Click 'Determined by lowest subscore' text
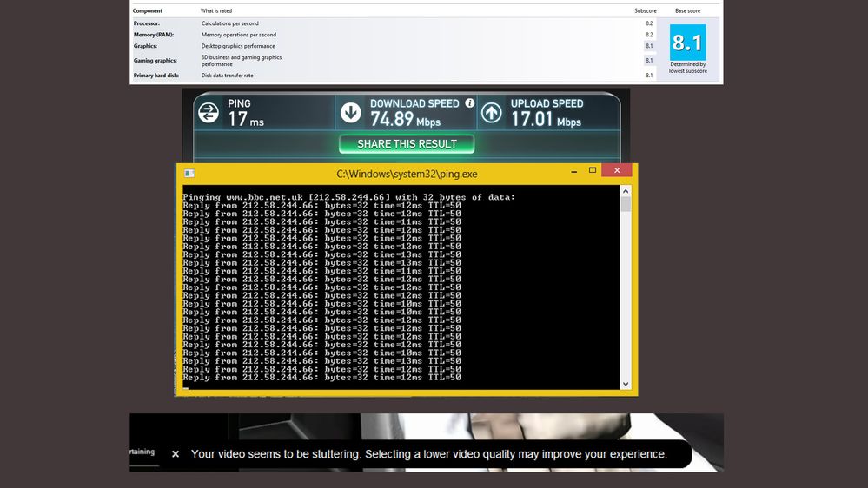 coord(687,68)
